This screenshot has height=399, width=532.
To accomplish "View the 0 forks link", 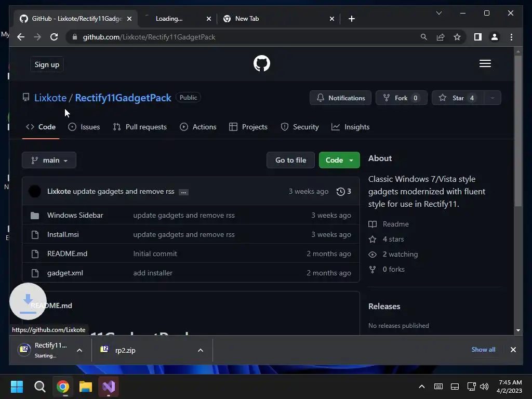I will tap(387, 270).
